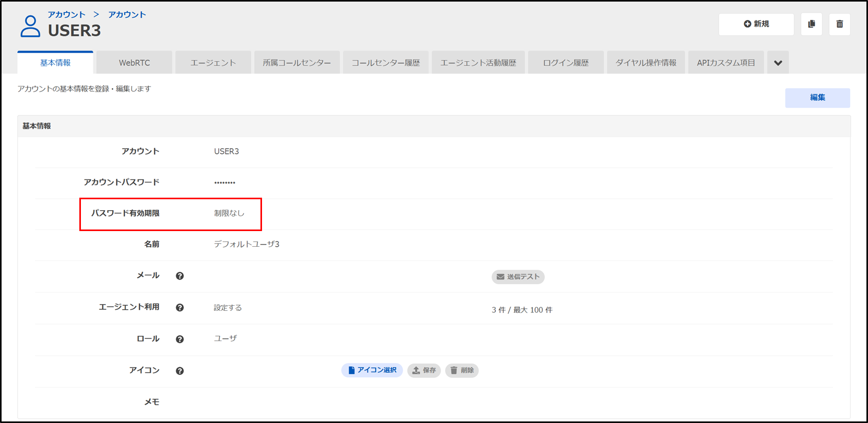Click the パスワード有効期限 value 制限なし

[229, 213]
